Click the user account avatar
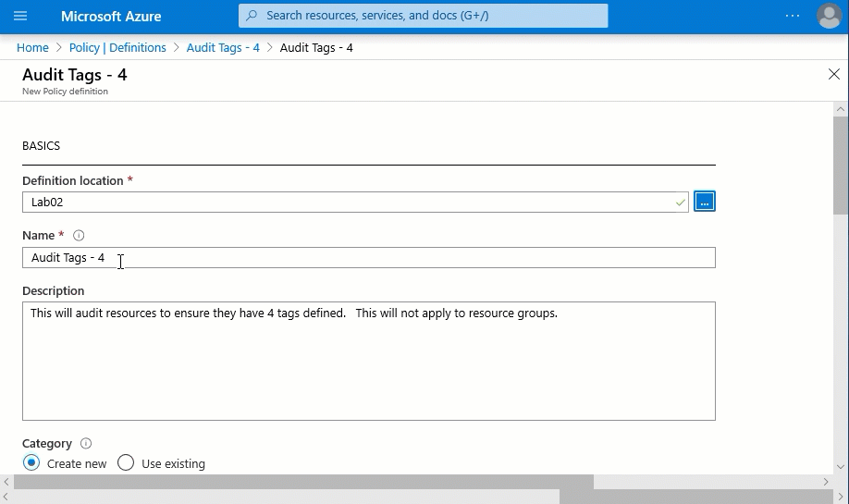The height and width of the screenshot is (504, 849). 829,16
